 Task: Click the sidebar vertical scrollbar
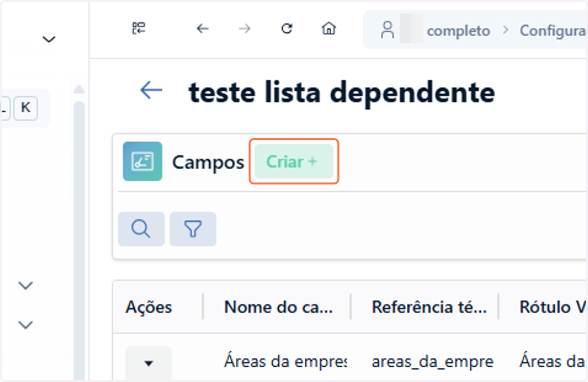pyautogui.click(x=79, y=240)
